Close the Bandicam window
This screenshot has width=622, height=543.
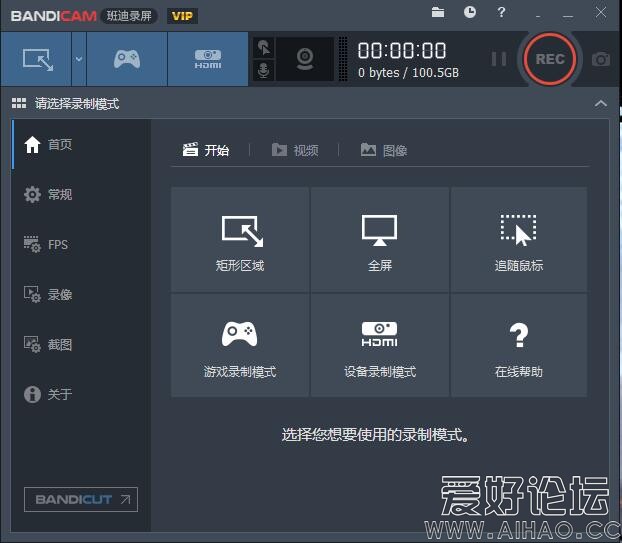[601, 12]
